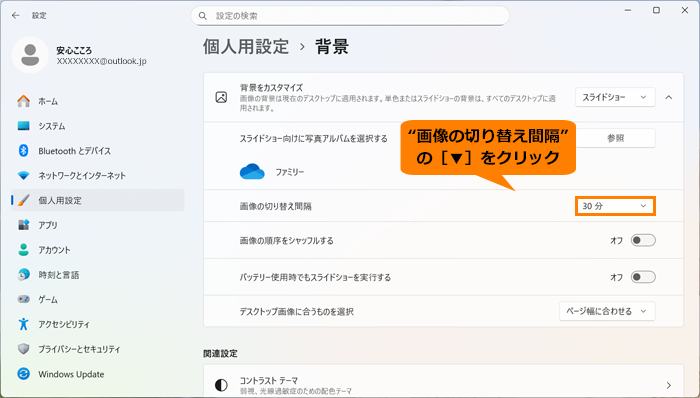Screen dimensions: 700x398
Task: Click the 画像の順序をシャッフルする label
Action: [287, 240]
